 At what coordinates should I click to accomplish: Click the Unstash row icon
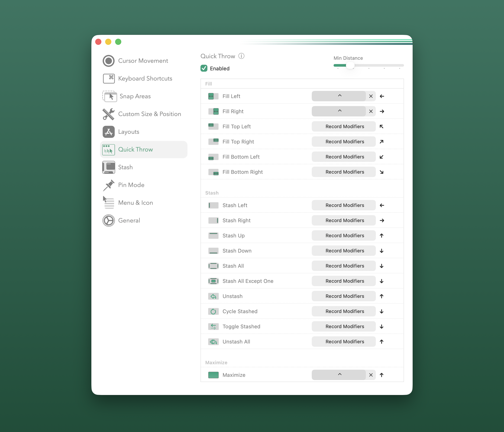point(213,296)
